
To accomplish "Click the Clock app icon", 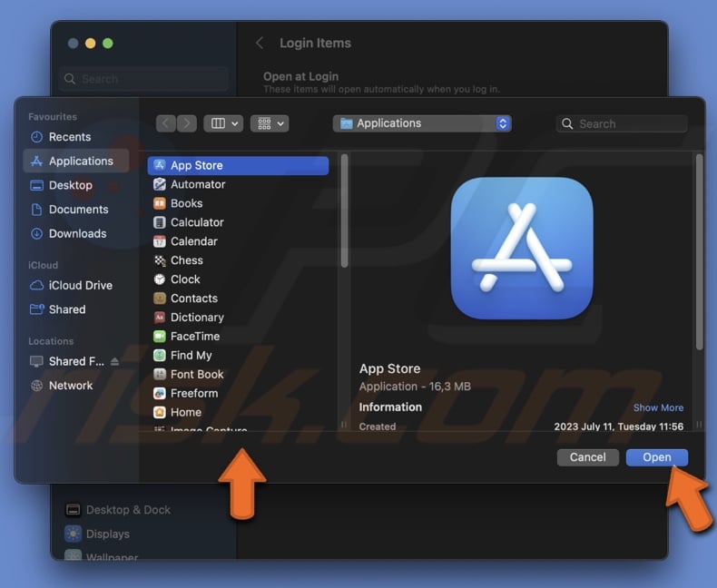I will pyautogui.click(x=159, y=279).
